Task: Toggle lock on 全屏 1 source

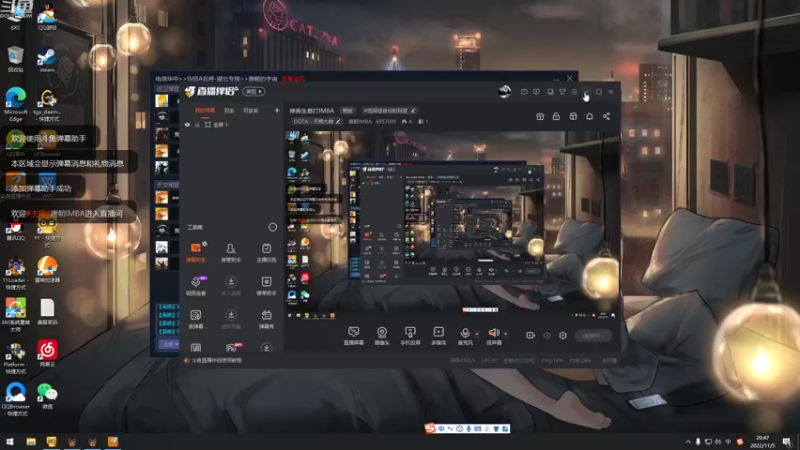Action: [197, 124]
